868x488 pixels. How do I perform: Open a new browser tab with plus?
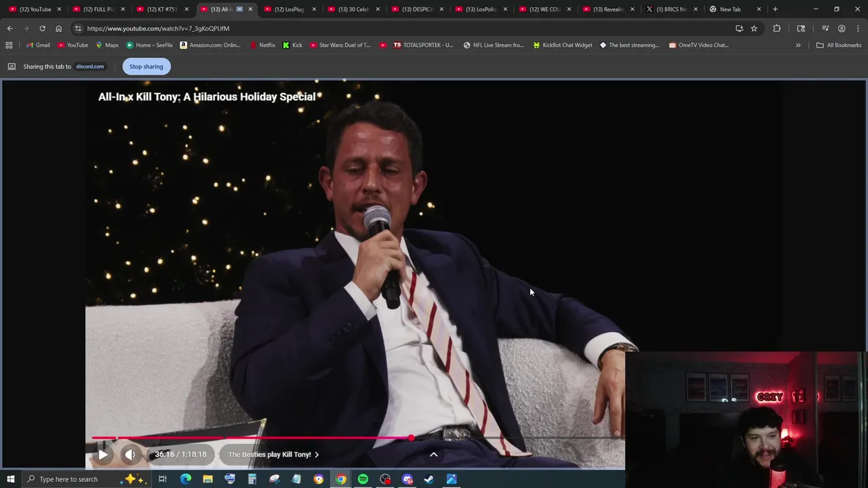(775, 9)
